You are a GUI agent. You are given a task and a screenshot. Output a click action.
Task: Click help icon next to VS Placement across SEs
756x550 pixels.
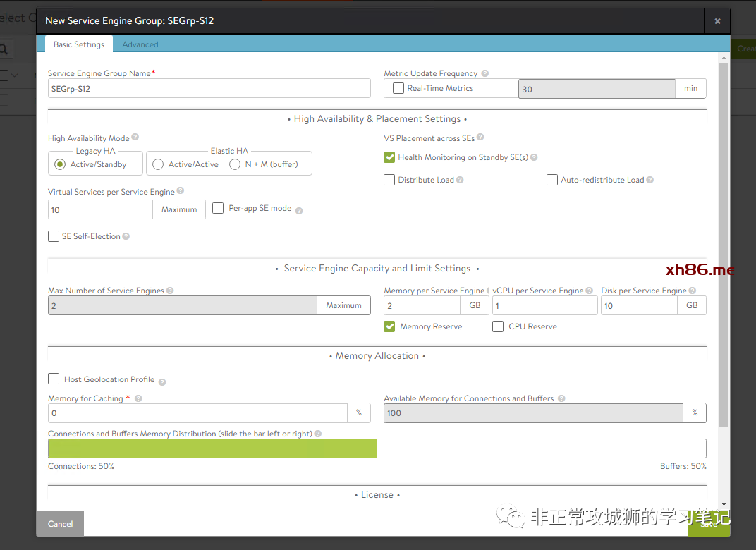[x=480, y=137]
